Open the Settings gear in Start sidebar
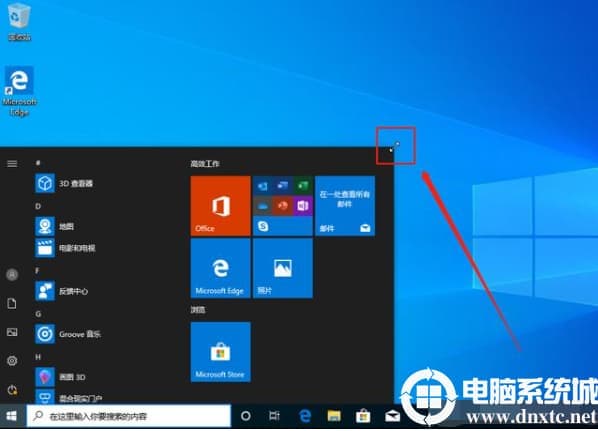Screen dimensions: 598x431 (12, 361)
